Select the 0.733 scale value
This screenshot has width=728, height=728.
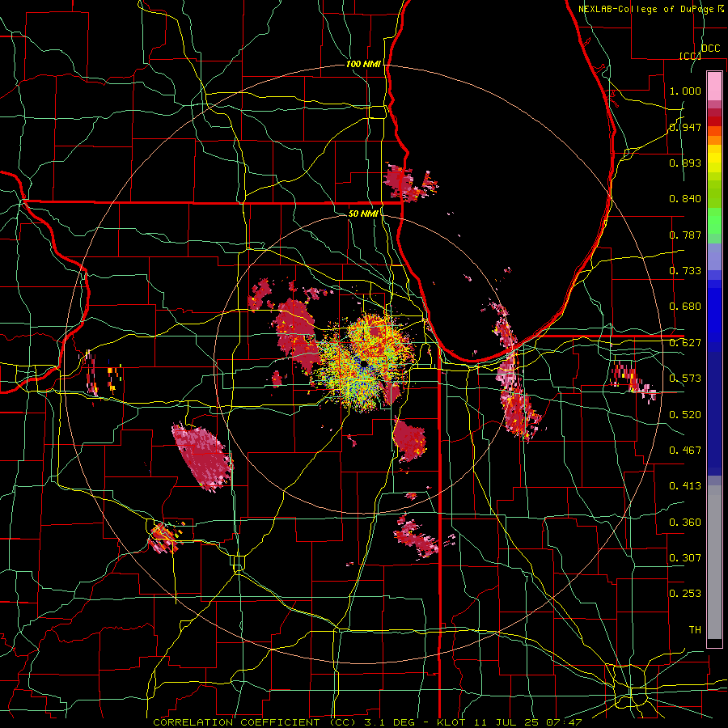pyautogui.click(x=685, y=271)
